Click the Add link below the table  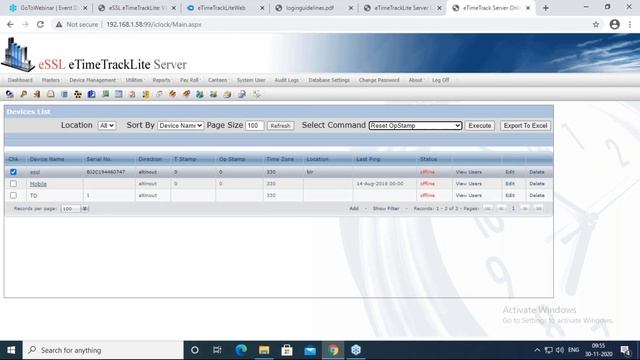tap(354, 209)
